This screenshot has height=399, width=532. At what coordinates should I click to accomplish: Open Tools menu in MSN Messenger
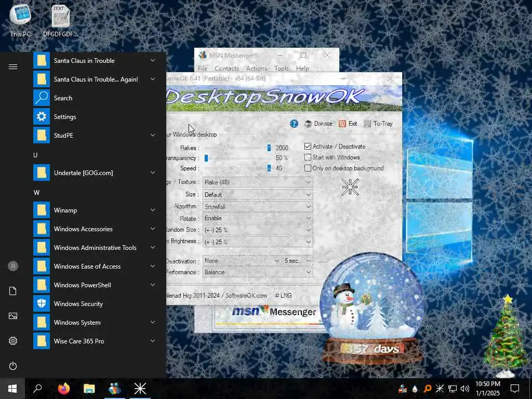pos(282,68)
